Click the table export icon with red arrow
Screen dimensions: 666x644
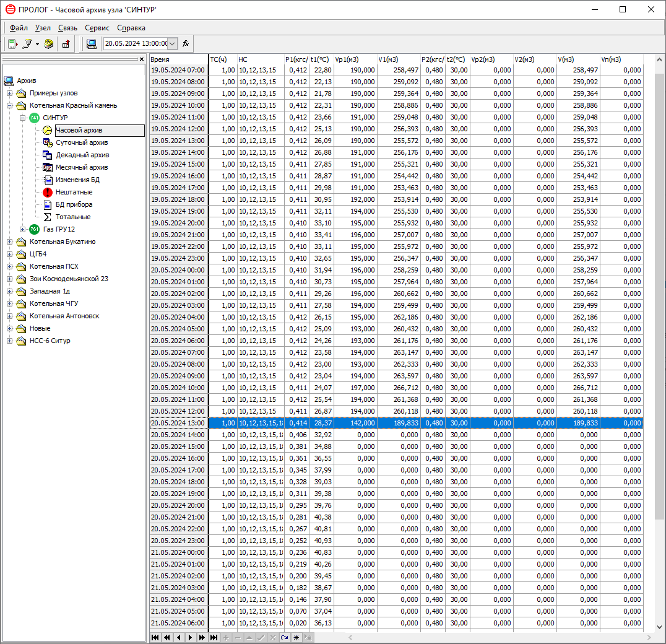click(66, 44)
